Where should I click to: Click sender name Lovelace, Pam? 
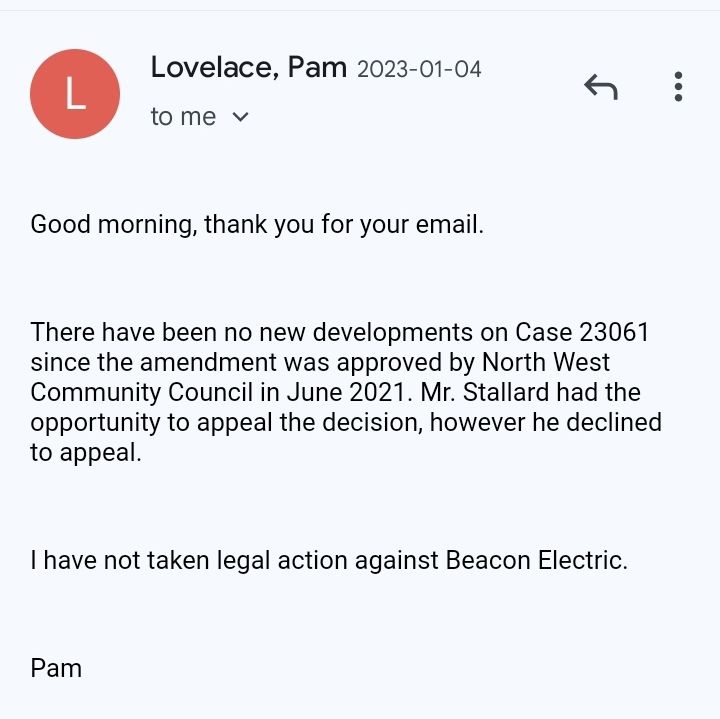(248, 67)
